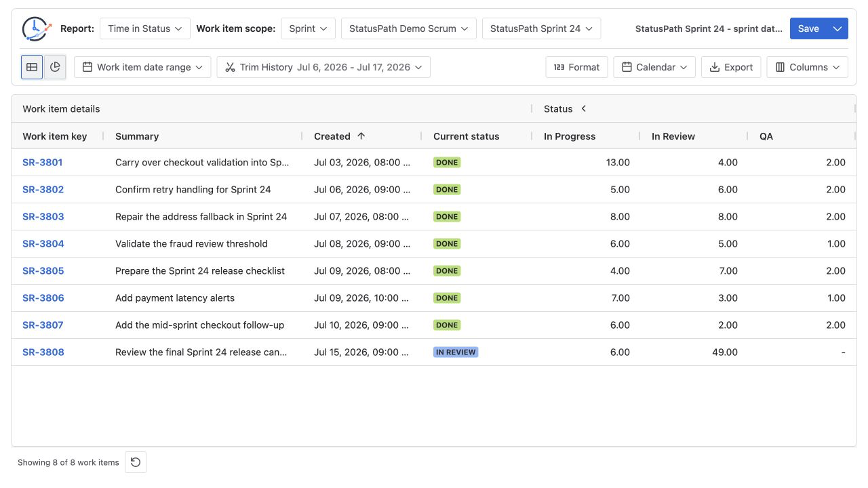Image resolution: width=868 pixels, height=488 pixels.
Task: Click summary 'Add the mid-sprint checkout follow-up'
Action: [x=200, y=325]
